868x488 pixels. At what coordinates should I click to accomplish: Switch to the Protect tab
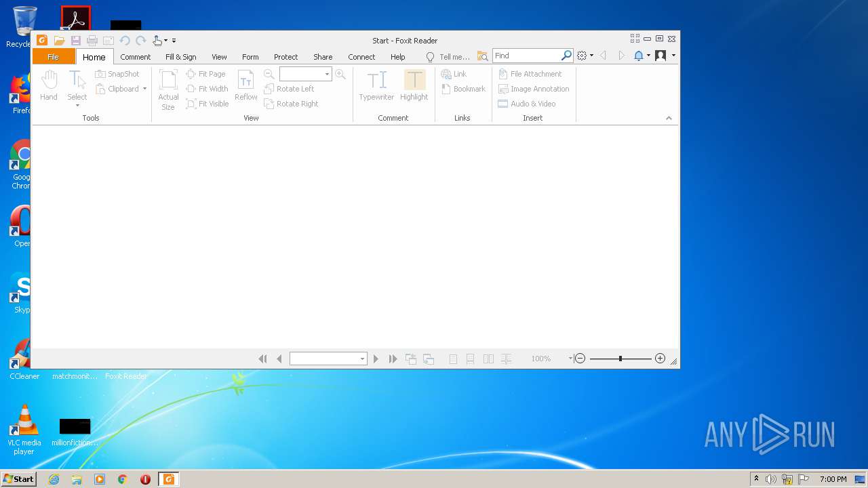click(286, 57)
